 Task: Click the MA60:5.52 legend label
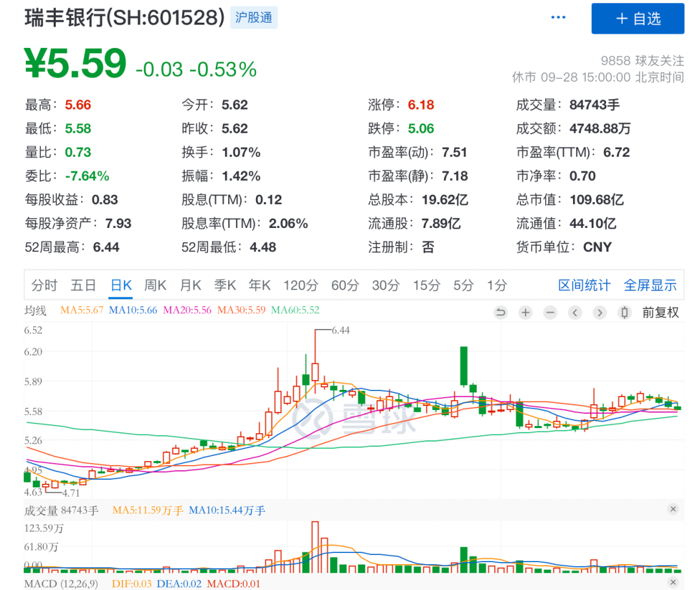tap(296, 310)
